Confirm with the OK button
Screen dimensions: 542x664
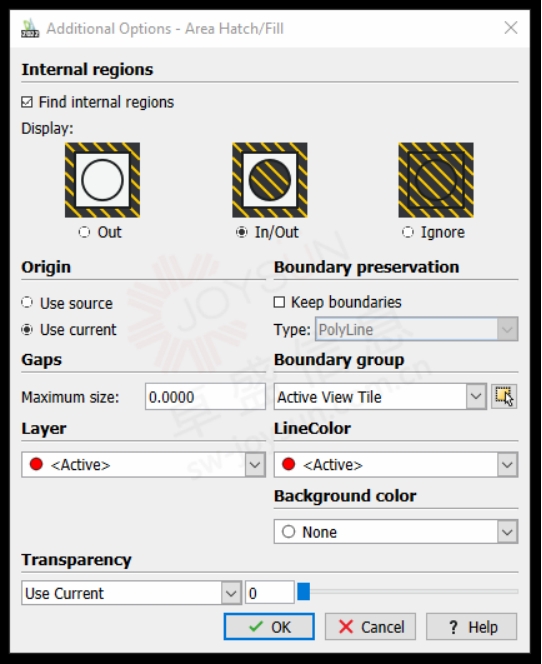(269, 626)
